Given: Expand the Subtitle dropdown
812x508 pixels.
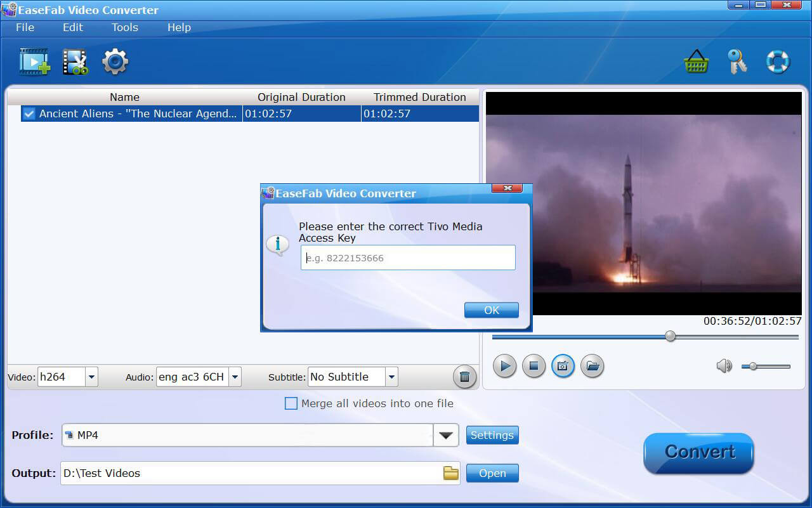Looking at the screenshot, I should tap(391, 377).
